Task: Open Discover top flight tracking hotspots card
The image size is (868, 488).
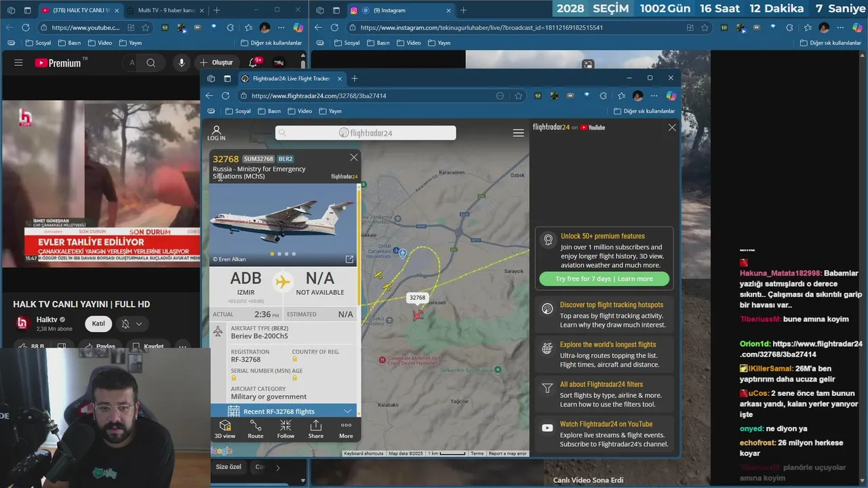Action: coord(604,315)
